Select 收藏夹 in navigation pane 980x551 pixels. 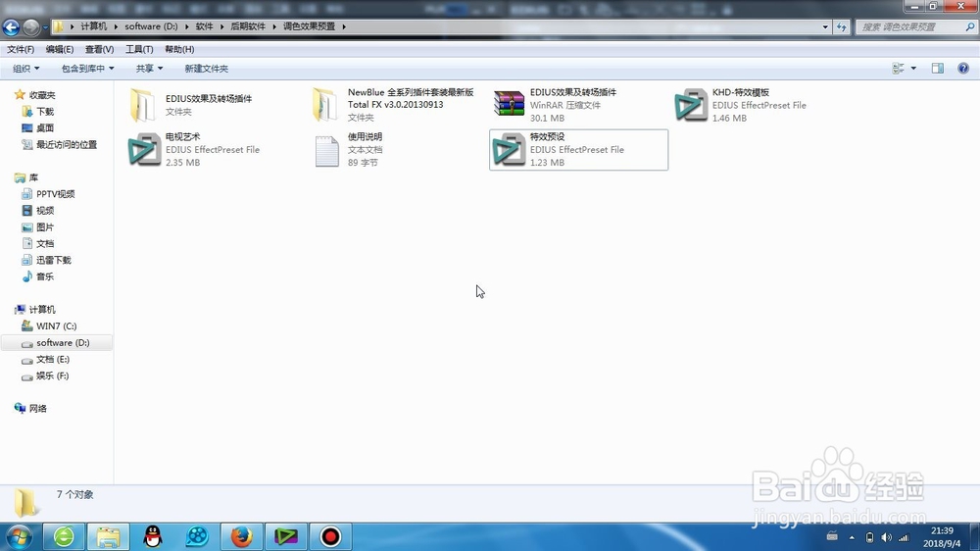pyautogui.click(x=42, y=95)
